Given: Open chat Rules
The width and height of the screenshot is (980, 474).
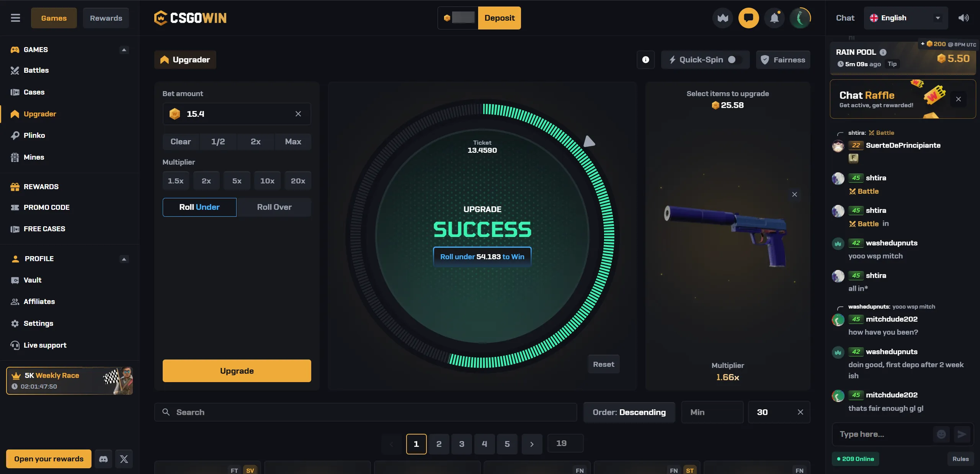Looking at the screenshot, I should pyautogui.click(x=960, y=459).
